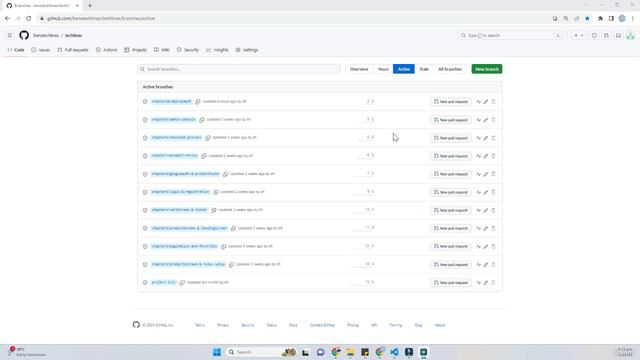The width and height of the screenshot is (640, 360).
Task: Open pull requests icon in top header
Action: click(606, 36)
